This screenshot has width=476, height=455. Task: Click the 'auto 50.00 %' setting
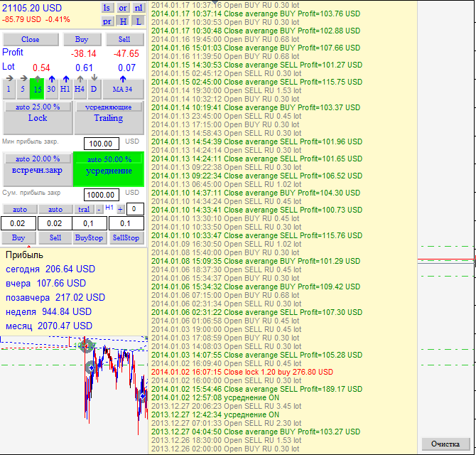click(109, 159)
